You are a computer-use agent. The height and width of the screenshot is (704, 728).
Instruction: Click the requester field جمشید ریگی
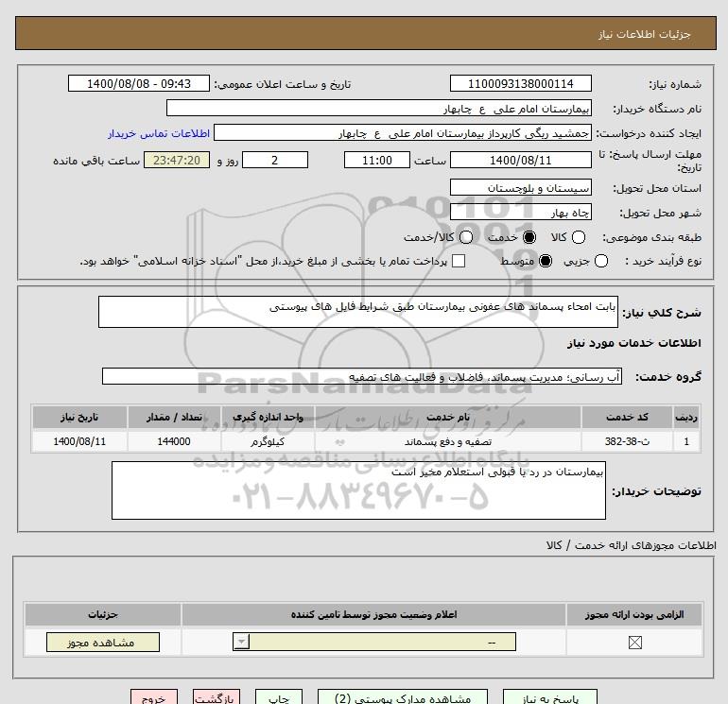[x=403, y=133]
